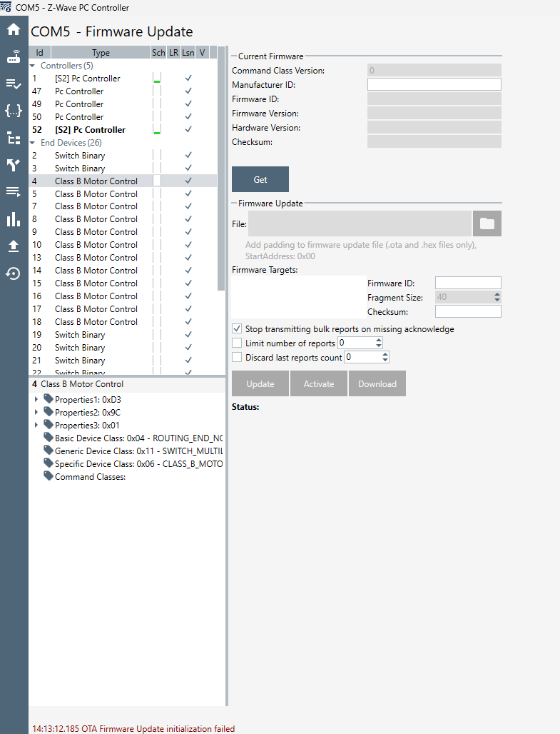Browse for firmware file with folder icon
560x734 pixels.
[487, 223]
